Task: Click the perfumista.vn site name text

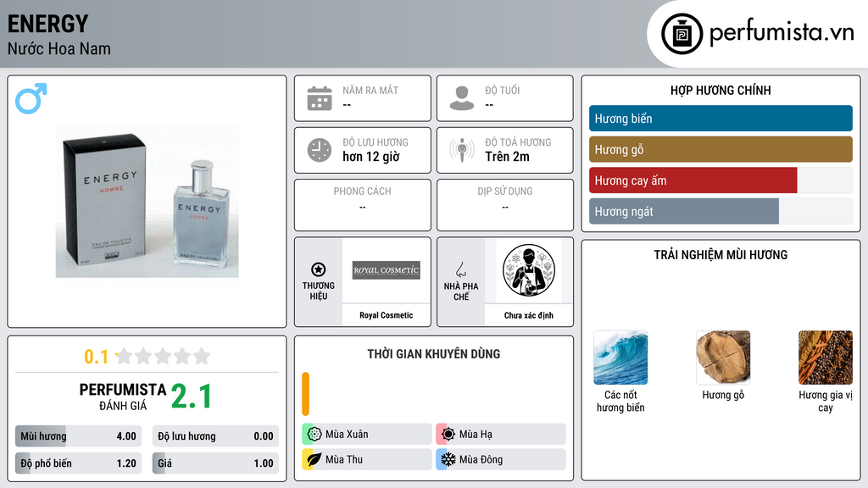Action: [782, 32]
